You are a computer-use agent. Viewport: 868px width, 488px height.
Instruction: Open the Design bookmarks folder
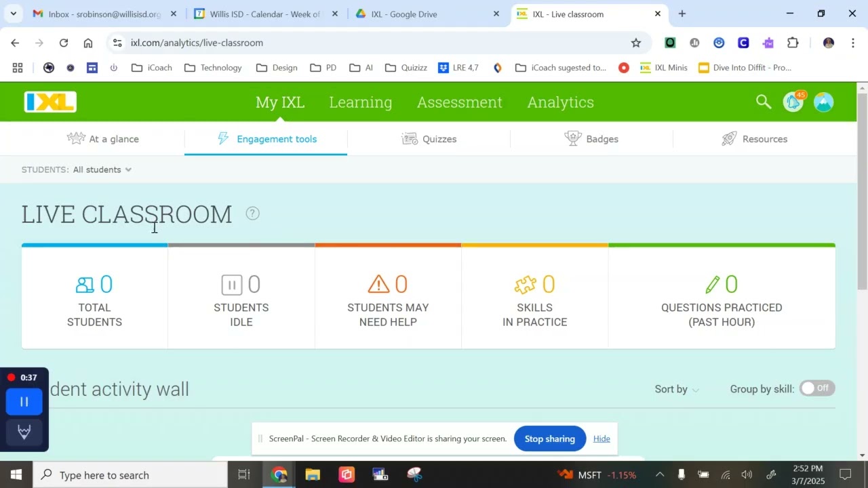[277, 68]
